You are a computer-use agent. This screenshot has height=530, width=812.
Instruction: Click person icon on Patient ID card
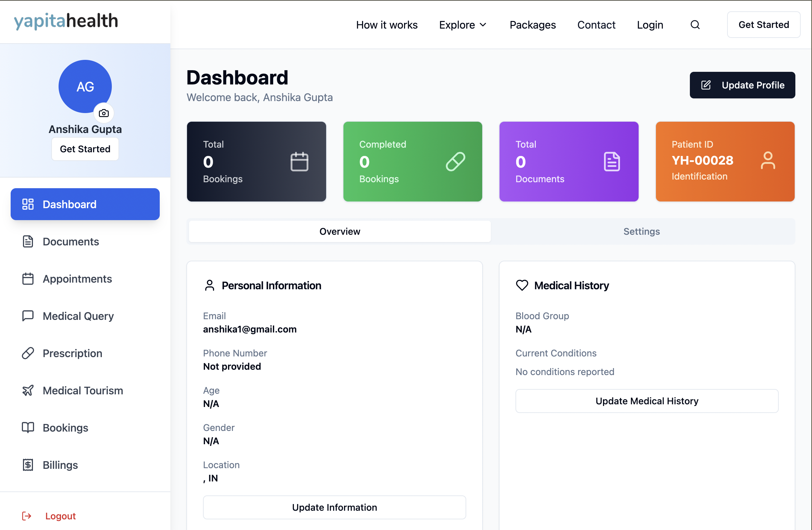click(768, 160)
